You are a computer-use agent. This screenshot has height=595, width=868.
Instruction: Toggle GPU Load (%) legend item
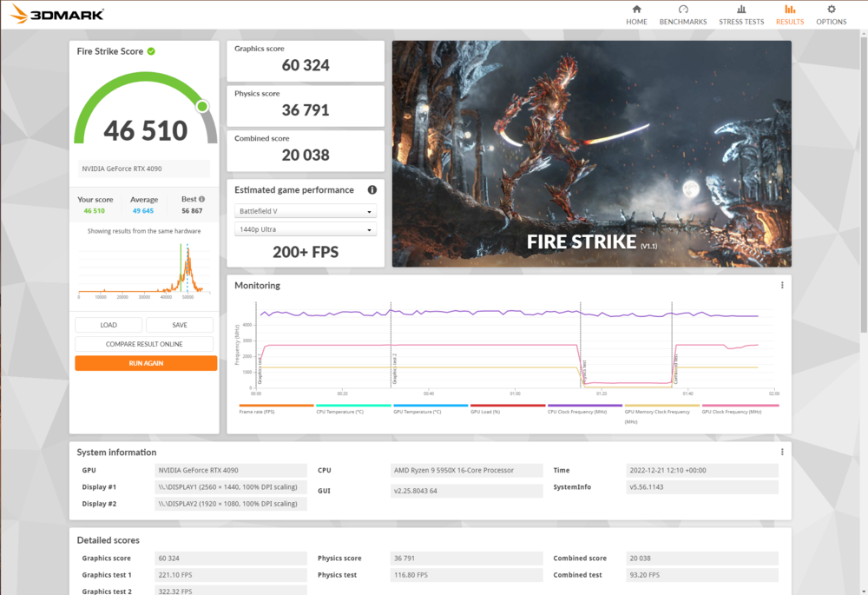[508, 409]
